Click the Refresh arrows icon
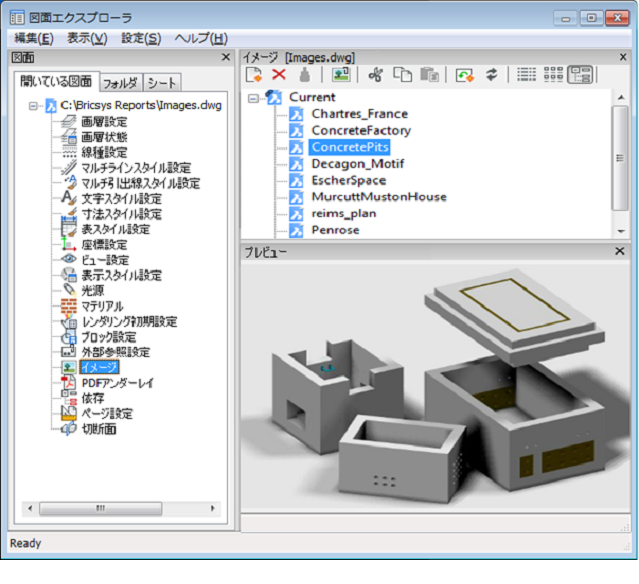The image size is (639, 584). (491, 75)
